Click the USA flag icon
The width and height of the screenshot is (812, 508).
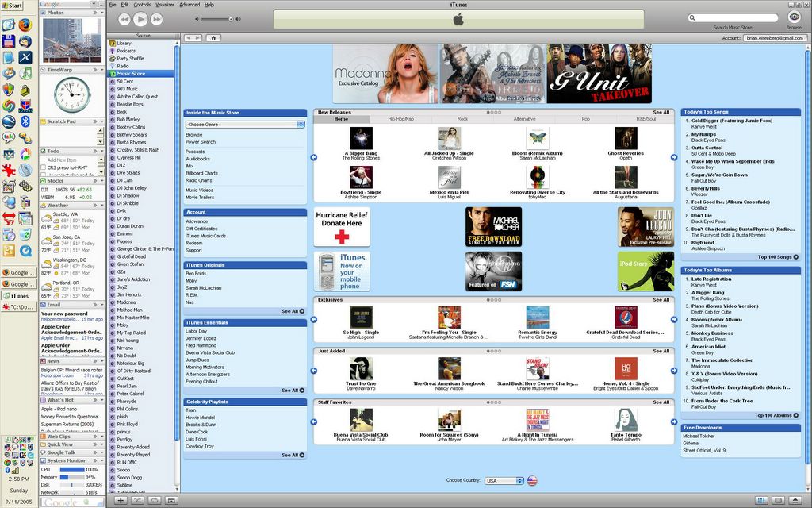tap(532, 480)
